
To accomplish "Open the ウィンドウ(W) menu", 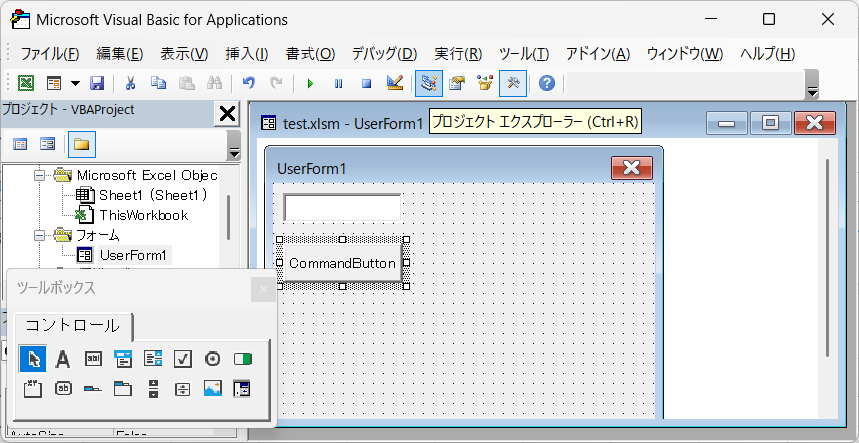I will [x=685, y=54].
